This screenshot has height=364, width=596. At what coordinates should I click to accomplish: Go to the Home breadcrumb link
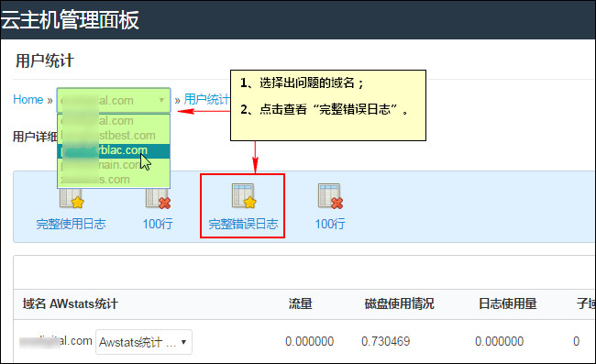click(28, 100)
